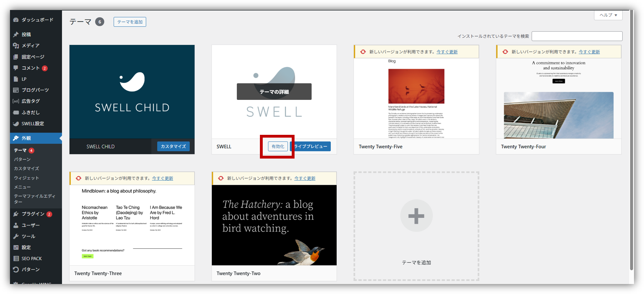Select the ウィジェット submenu item
The height and width of the screenshot is (294, 644).
click(27, 178)
